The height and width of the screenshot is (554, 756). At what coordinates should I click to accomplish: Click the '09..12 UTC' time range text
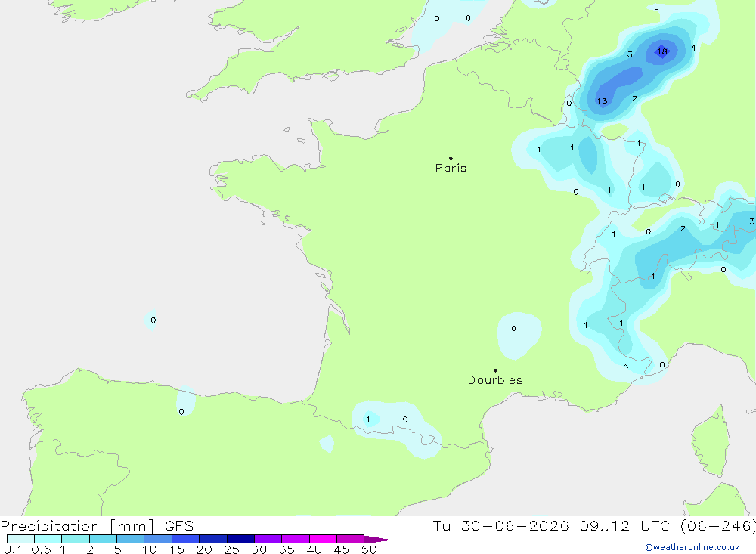tap(625, 526)
